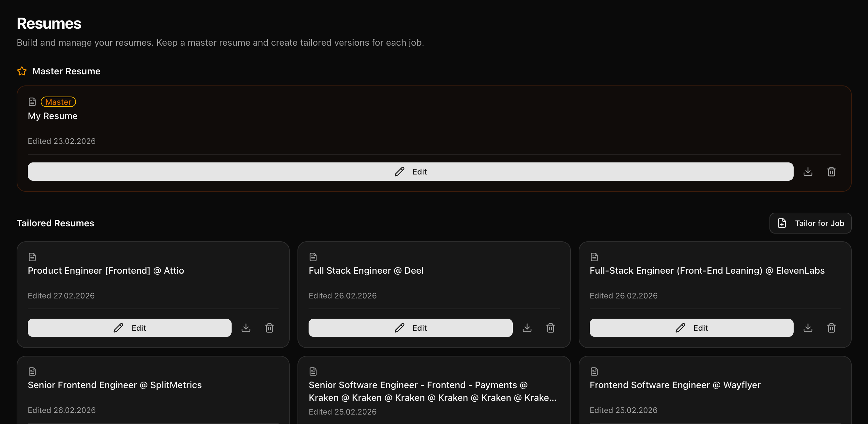This screenshot has height=424, width=868.
Task: Edit the Full Stack Engineer Deel resume
Action: 410,327
